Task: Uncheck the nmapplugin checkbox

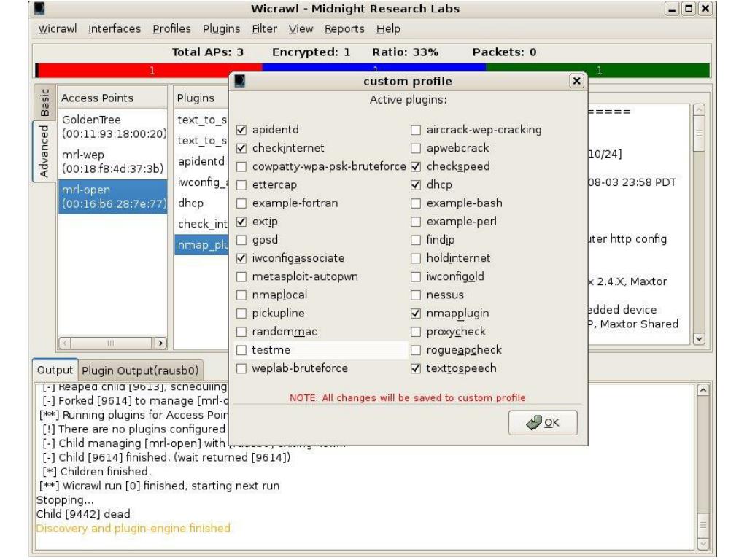Action: tap(416, 314)
